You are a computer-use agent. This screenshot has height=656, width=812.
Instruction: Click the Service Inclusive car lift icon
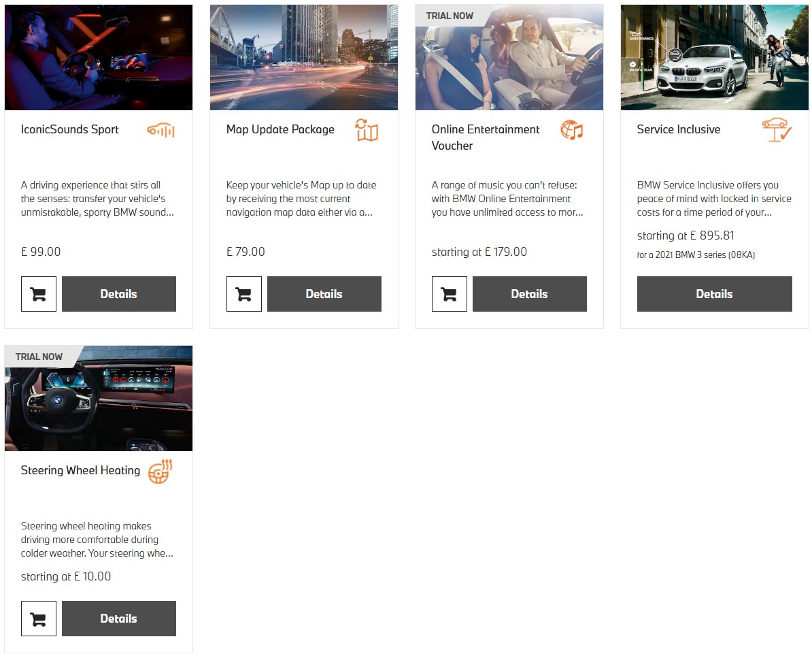777,130
